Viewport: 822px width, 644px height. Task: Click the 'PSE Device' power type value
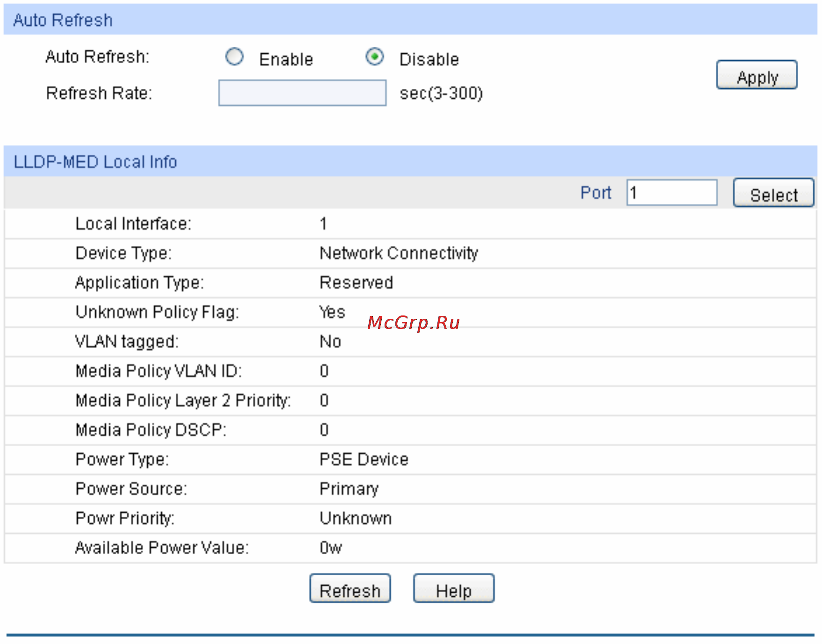(364, 459)
